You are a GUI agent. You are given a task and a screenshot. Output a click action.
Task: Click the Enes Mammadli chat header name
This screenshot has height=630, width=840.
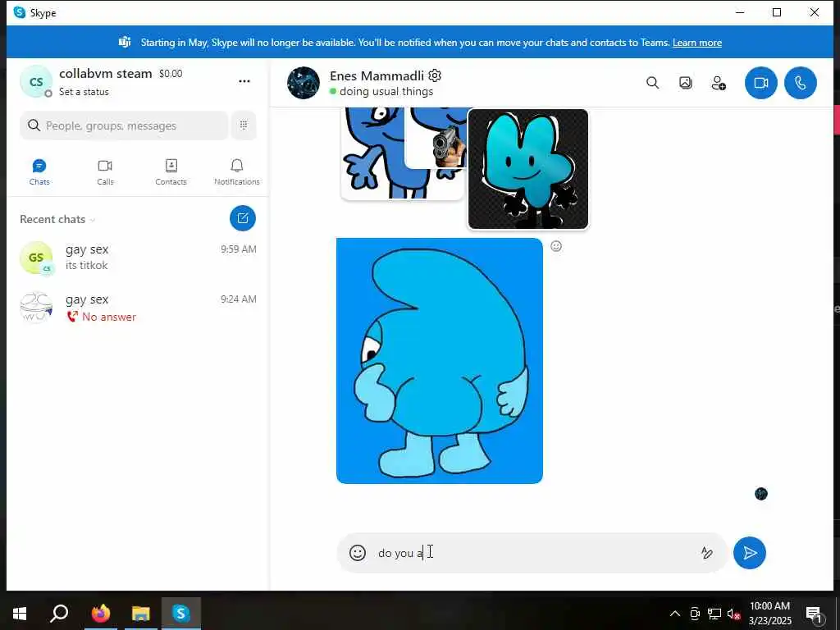coord(377,75)
